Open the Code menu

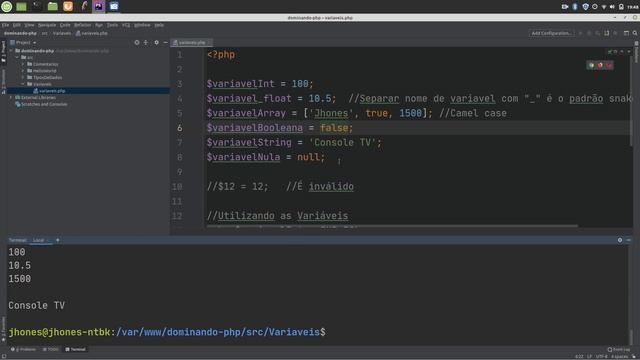point(65,25)
